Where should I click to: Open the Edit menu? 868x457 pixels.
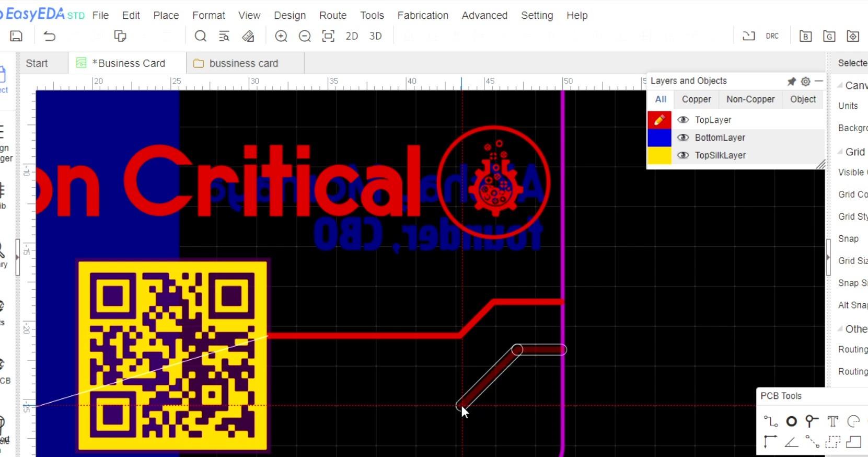(x=131, y=15)
